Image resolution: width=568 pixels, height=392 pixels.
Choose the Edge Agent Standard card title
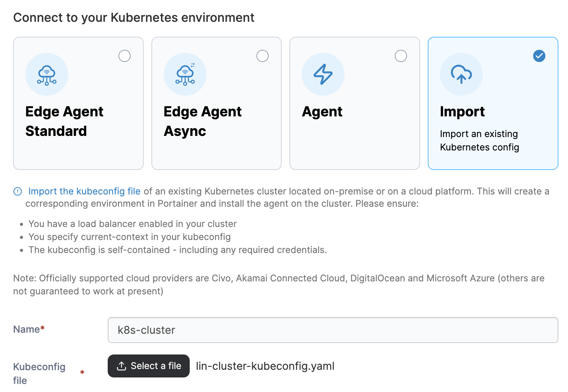click(x=64, y=121)
